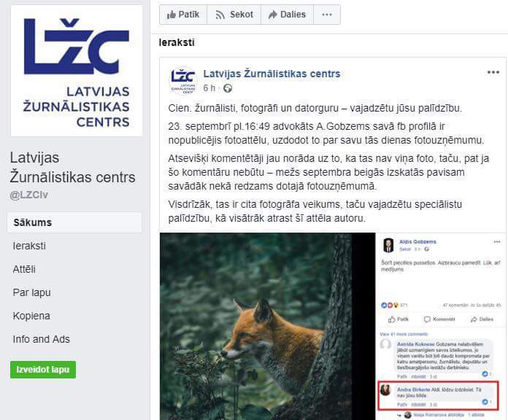Screen dimensions: 508x420
Task: Share the page with Dalies
Action: (287, 15)
